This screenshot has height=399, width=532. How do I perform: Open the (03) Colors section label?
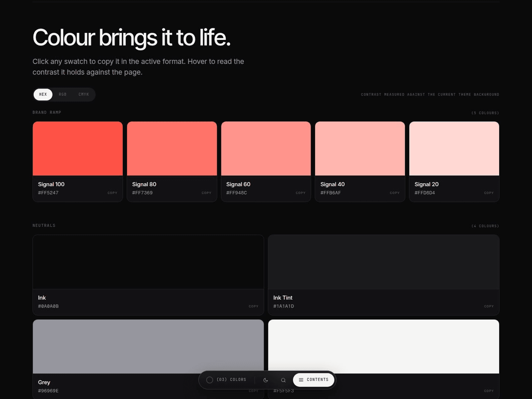pos(231,380)
